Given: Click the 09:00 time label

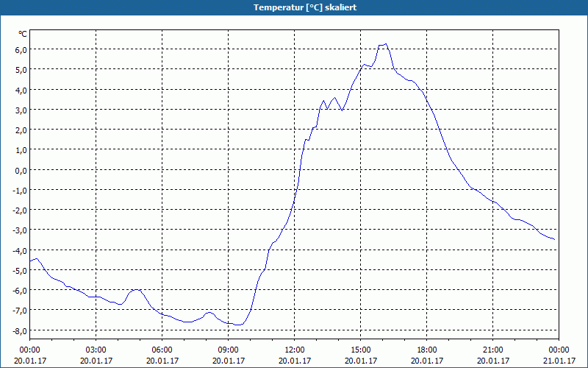Looking at the screenshot, I should pyautogui.click(x=229, y=350).
